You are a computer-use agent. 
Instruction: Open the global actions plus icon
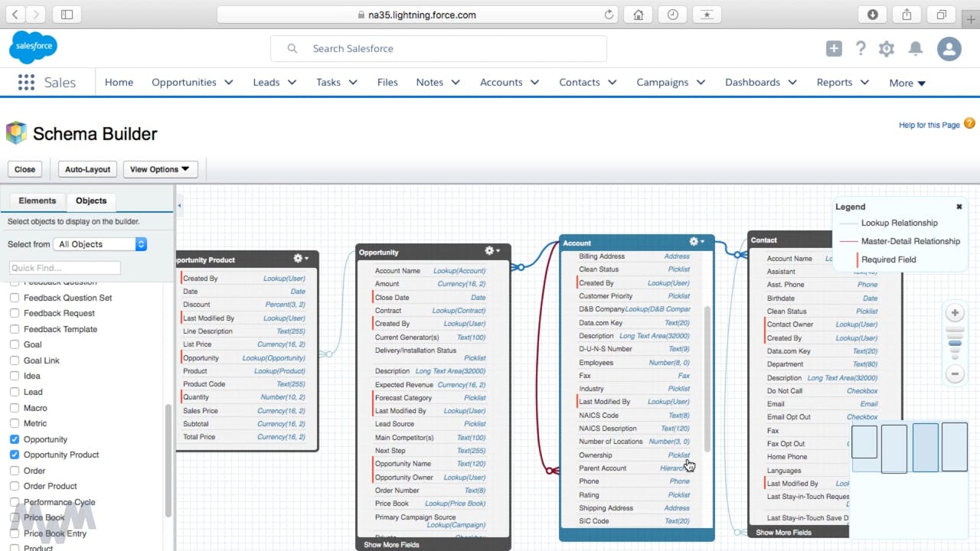(834, 49)
